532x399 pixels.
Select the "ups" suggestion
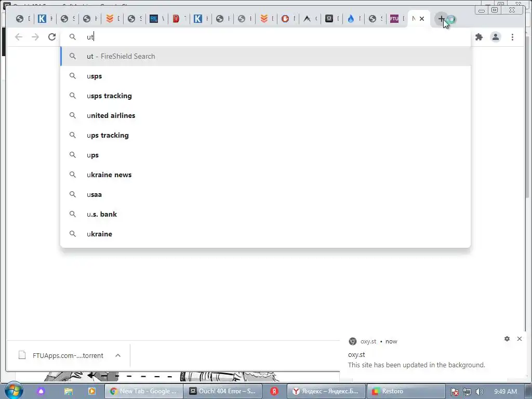click(x=265, y=155)
